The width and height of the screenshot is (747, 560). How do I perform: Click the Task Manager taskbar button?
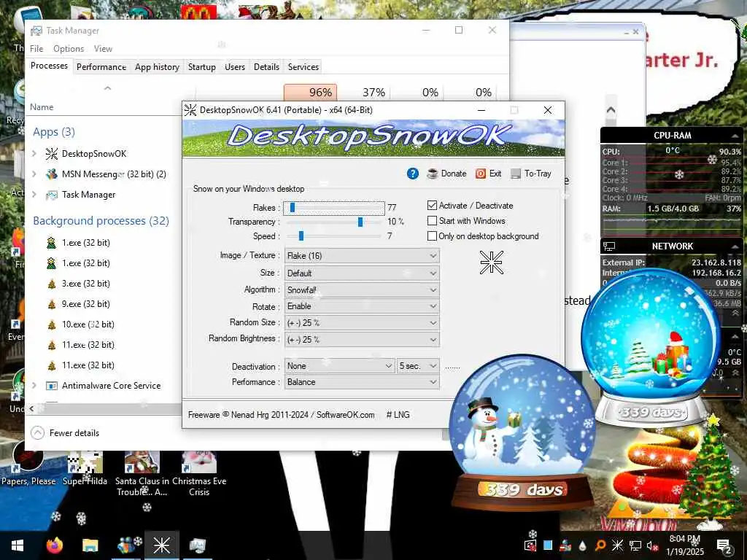(x=197, y=545)
